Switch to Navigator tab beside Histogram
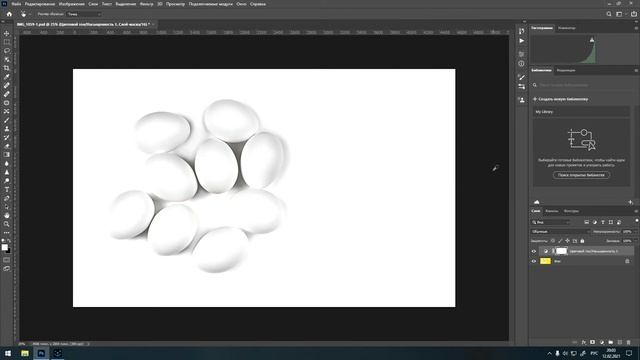This screenshot has width=640, height=360. 567,28
